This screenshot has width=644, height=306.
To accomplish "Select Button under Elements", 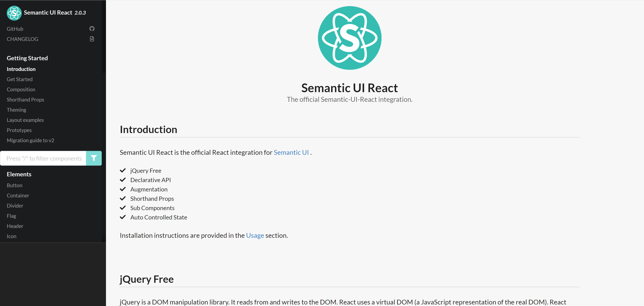I will pyautogui.click(x=15, y=185).
